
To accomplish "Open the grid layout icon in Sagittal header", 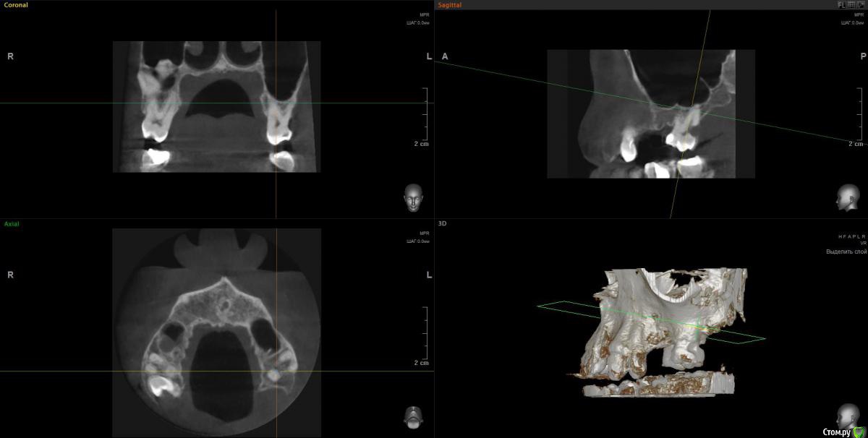I will pos(851,4).
